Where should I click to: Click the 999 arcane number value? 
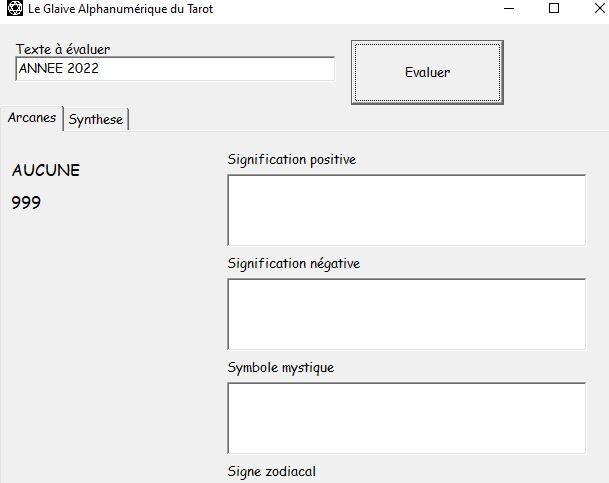[x=26, y=203]
